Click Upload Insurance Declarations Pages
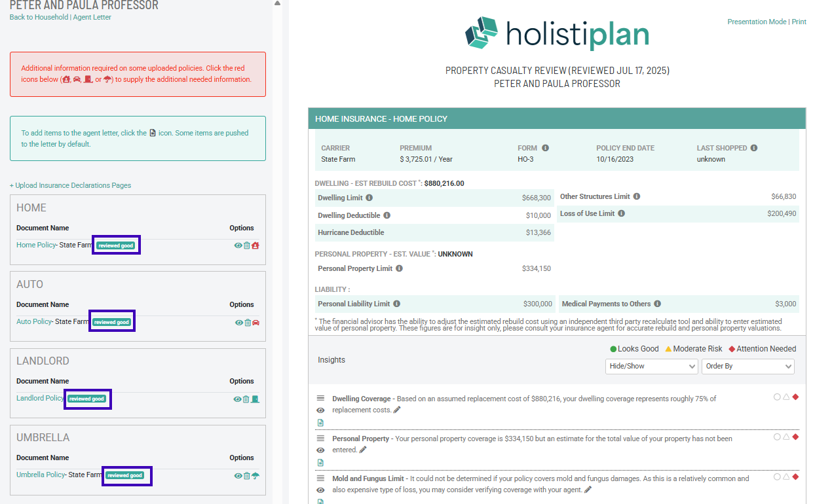The width and height of the screenshot is (813, 504). click(x=70, y=185)
